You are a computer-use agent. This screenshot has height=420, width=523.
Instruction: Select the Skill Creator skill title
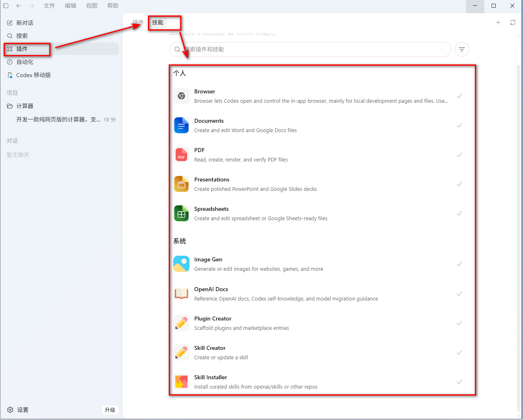(x=210, y=348)
